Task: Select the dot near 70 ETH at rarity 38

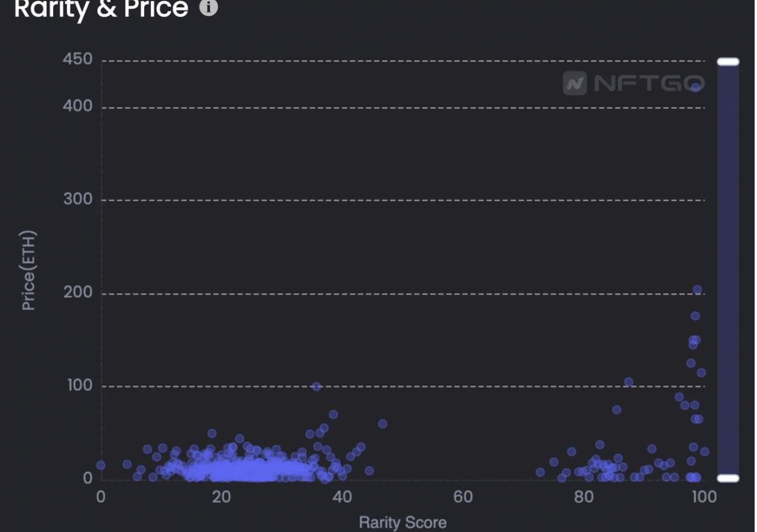Action: tap(333, 414)
